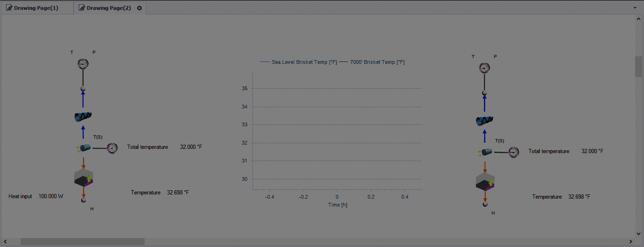Select blue arrow below right pipe component
Viewport: 644px width, 247px height.
point(484,136)
